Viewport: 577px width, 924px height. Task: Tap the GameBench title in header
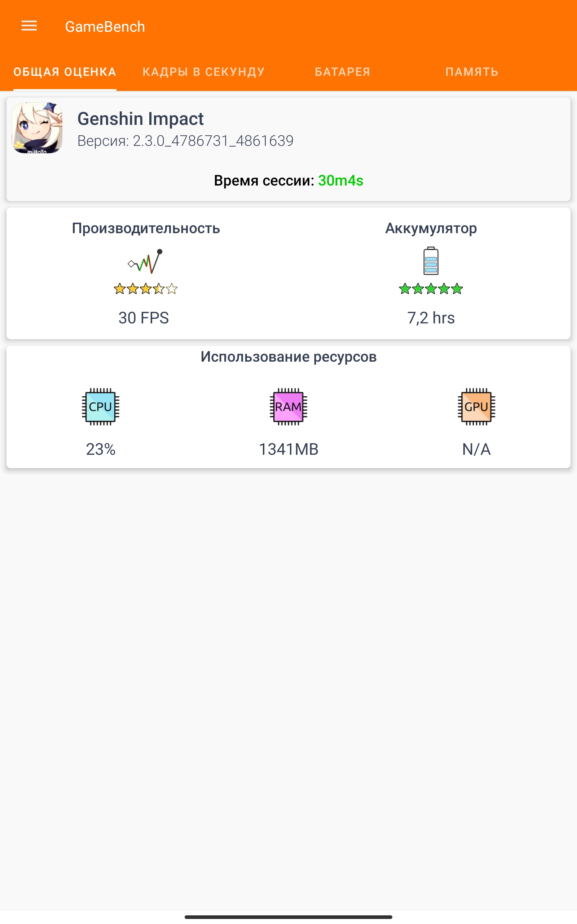point(105,27)
